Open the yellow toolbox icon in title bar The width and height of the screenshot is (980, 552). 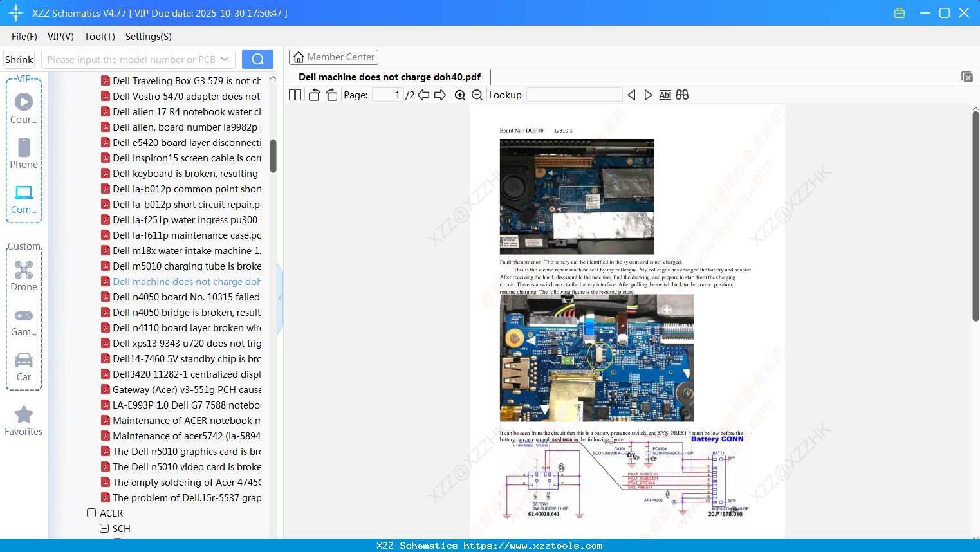coord(900,13)
